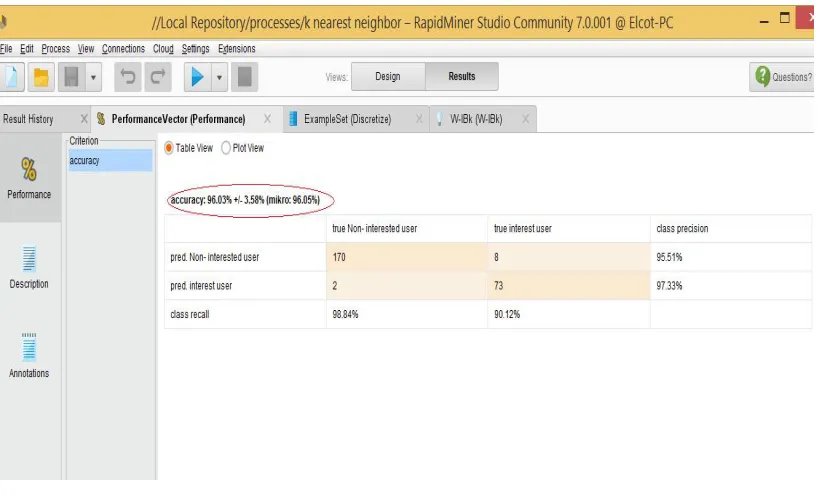
Task: Open the Annotations side panel icon
Action: (29, 348)
